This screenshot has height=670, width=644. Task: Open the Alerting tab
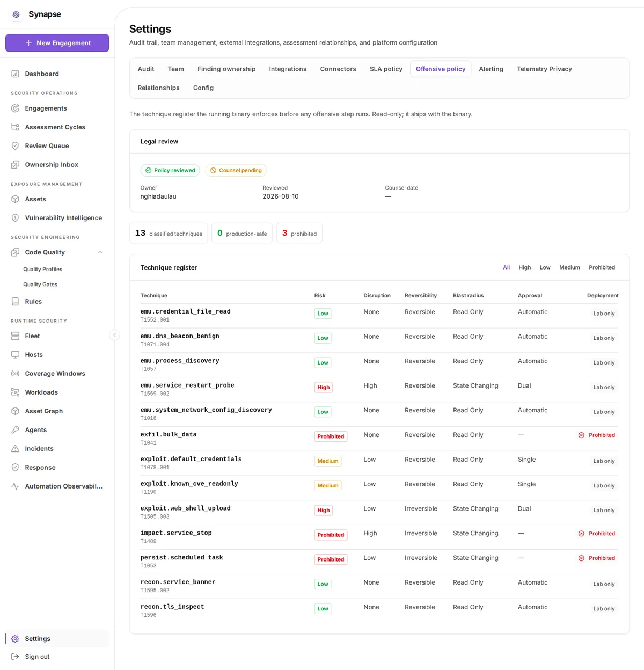[491, 69]
